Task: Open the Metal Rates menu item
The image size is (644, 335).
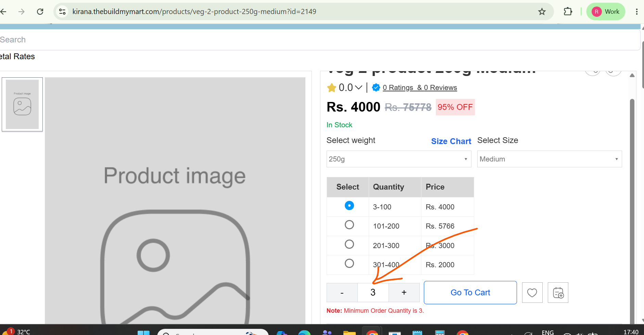Action: click(x=17, y=56)
